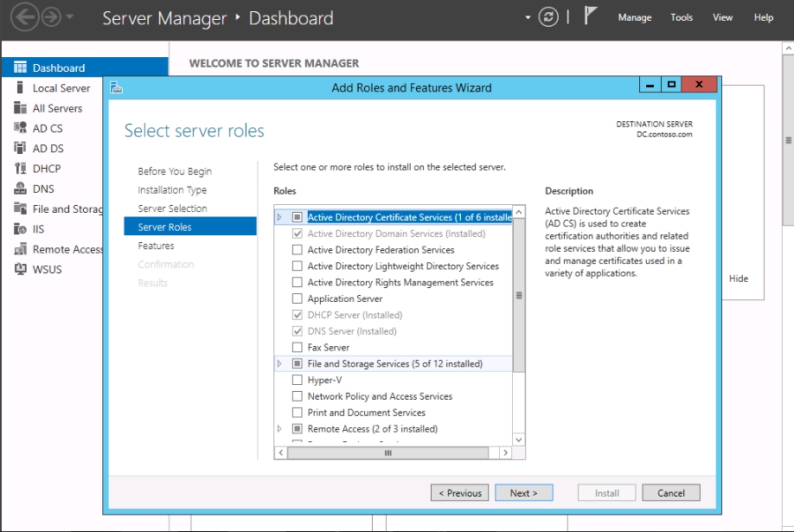Viewport: 794px width, 532px height.
Task: Click the DHCP sidebar icon
Action: [x=20, y=168]
